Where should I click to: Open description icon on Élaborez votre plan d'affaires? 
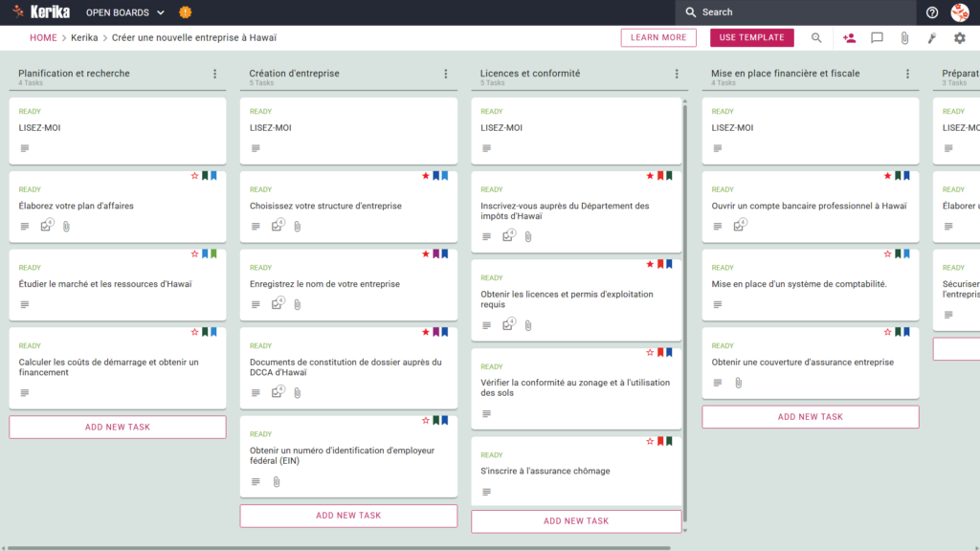click(x=24, y=226)
